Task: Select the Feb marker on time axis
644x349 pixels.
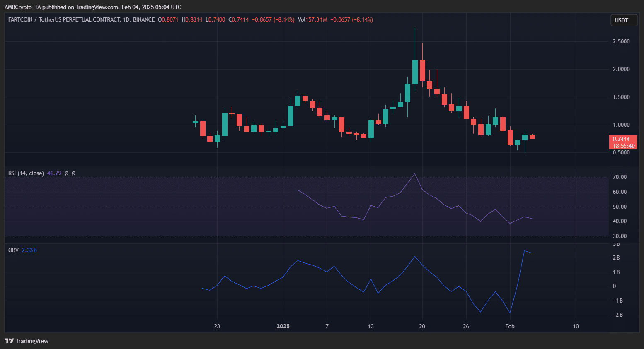Action: (510, 326)
